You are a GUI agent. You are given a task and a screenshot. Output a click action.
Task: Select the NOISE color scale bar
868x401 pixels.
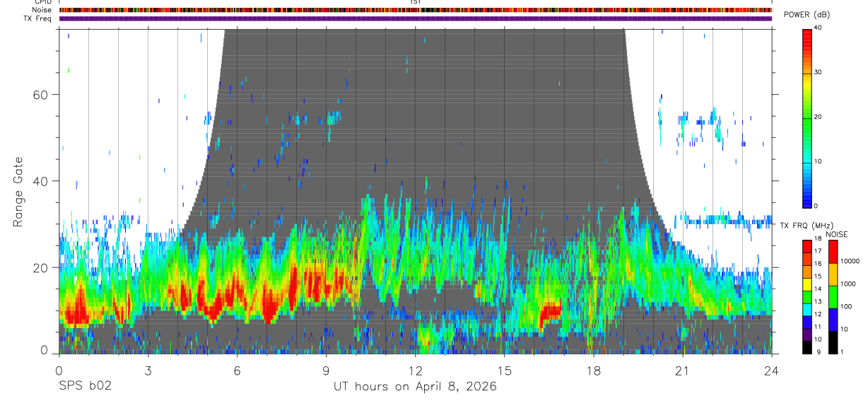point(833,296)
